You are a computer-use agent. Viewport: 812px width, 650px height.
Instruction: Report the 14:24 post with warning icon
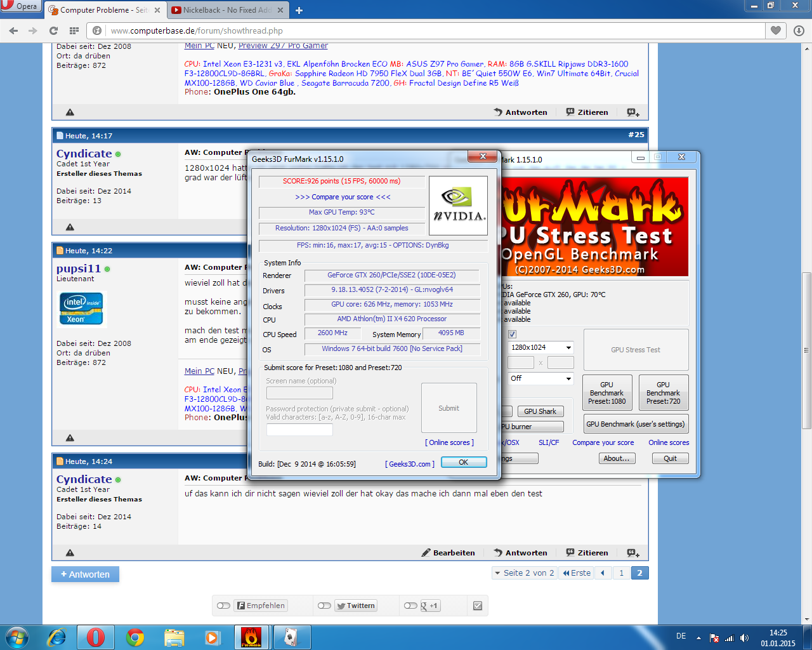tap(70, 553)
